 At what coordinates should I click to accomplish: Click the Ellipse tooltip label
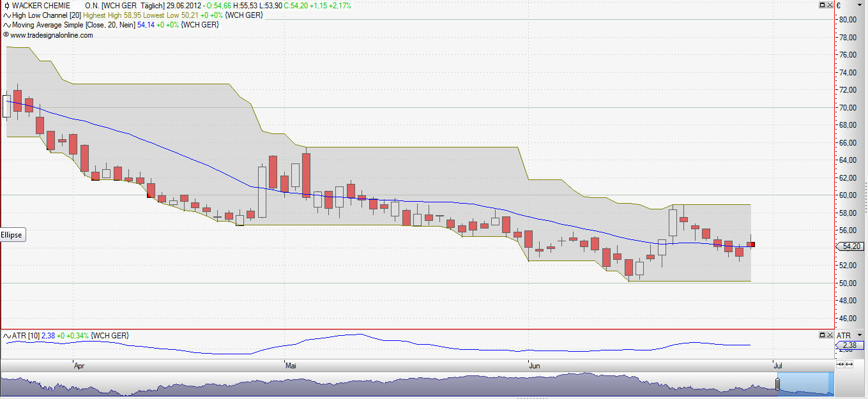[11, 235]
